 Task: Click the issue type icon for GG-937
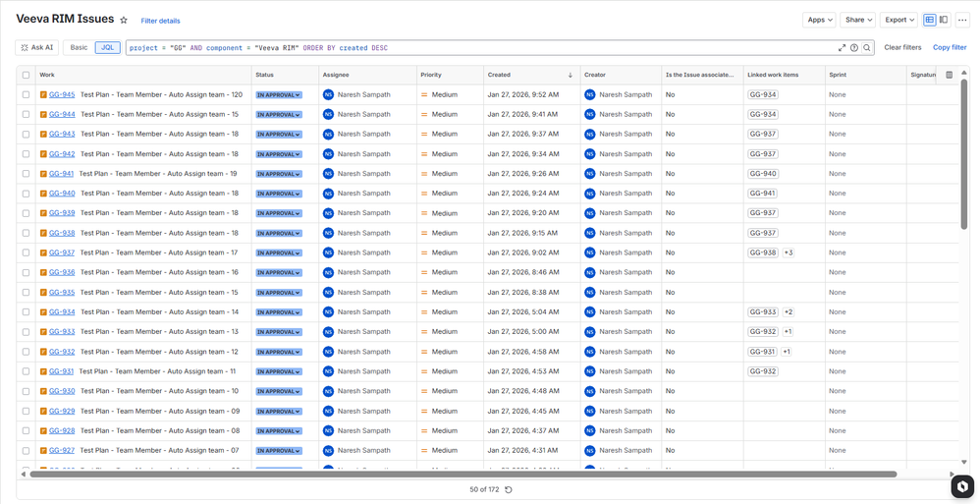click(43, 252)
